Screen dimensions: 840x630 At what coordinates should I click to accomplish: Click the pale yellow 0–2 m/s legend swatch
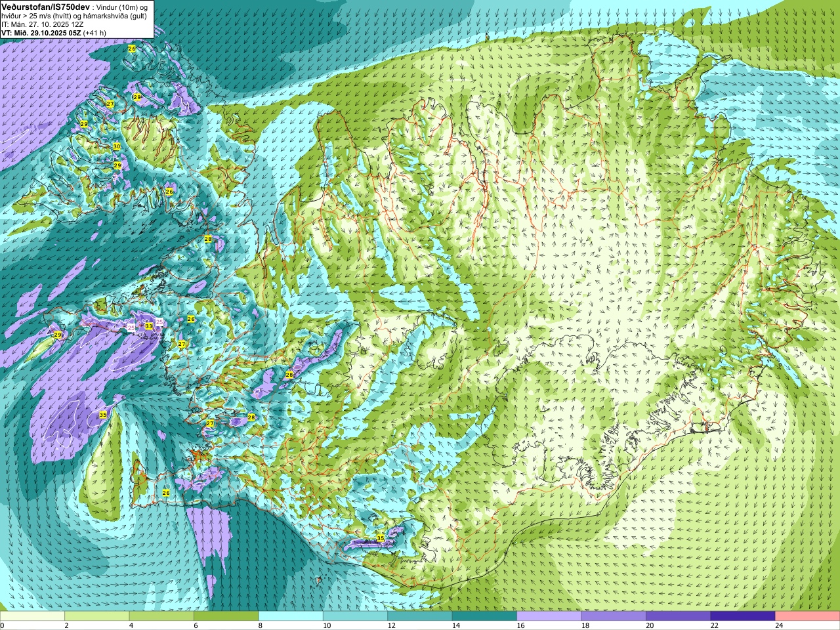click(32, 616)
